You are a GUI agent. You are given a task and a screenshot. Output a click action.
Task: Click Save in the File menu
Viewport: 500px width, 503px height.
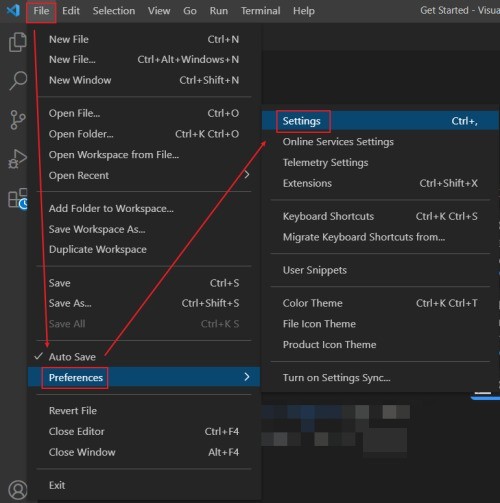pyautogui.click(x=144, y=283)
